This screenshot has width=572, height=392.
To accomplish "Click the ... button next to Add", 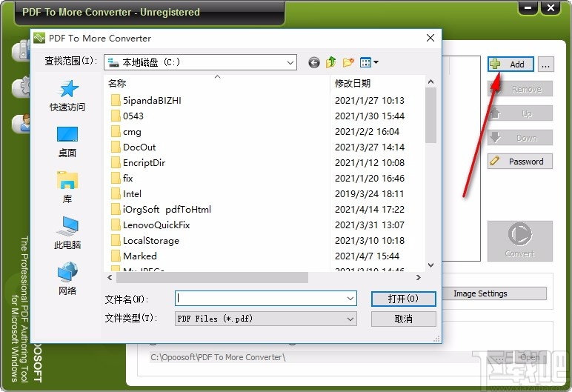I will point(546,64).
